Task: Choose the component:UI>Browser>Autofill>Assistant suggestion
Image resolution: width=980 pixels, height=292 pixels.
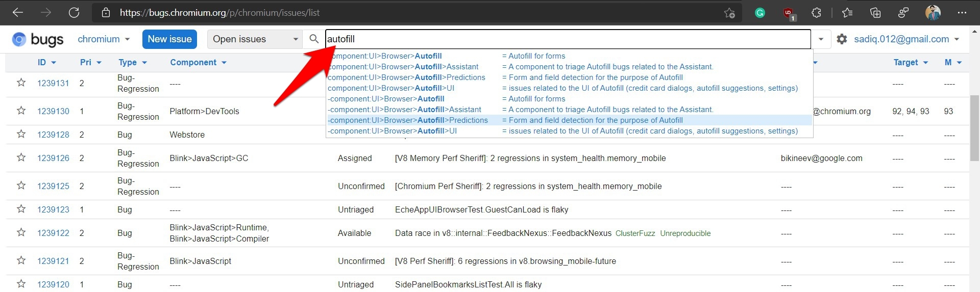Action: click(404, 67)
